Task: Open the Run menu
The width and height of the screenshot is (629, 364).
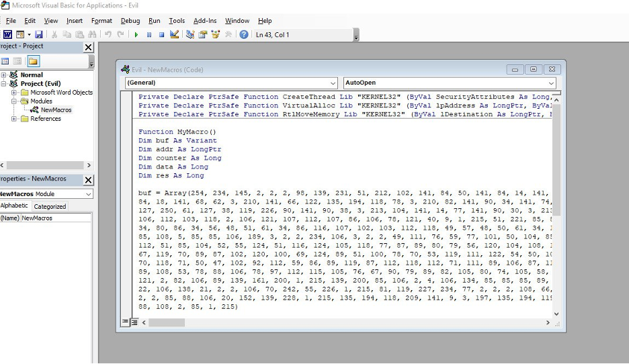Action: tap(154, 21)
